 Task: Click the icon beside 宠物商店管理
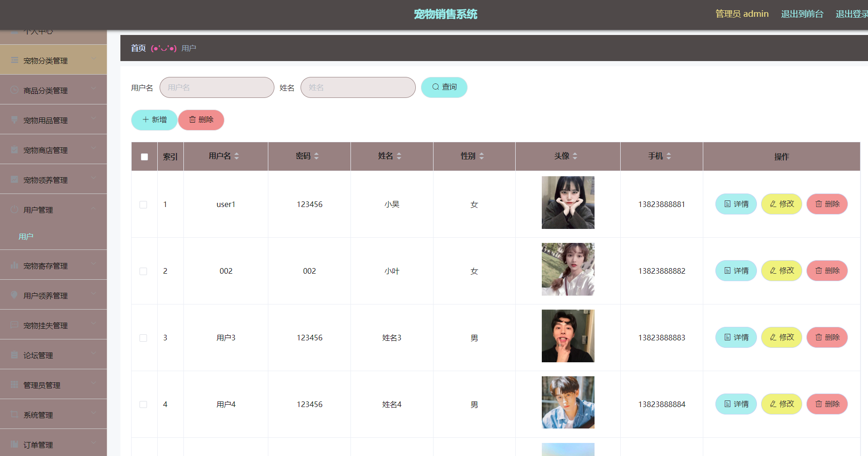14,150
